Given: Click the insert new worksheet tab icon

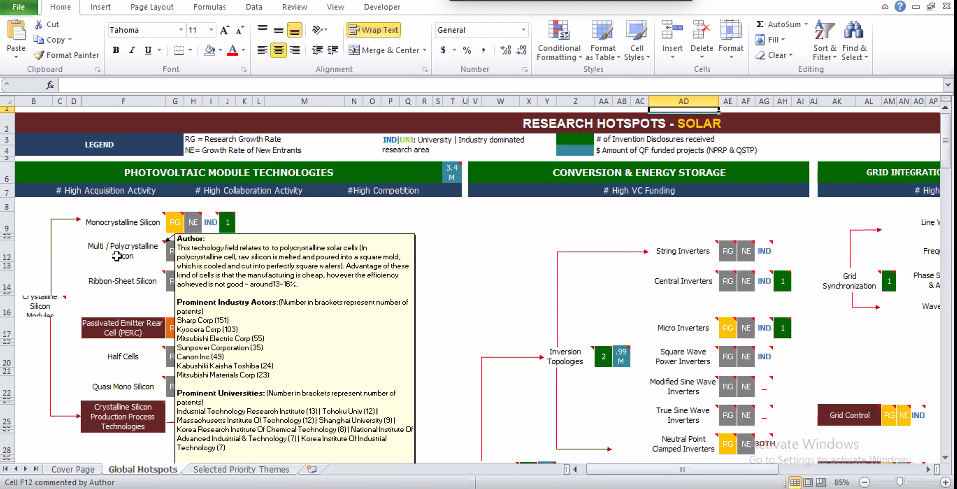Looking at the screenshot, I should tap(312, 469).
